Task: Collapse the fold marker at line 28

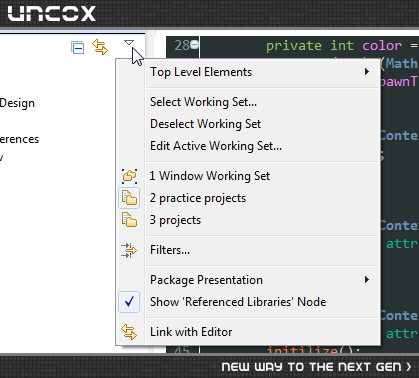Action: coord(194,44)
